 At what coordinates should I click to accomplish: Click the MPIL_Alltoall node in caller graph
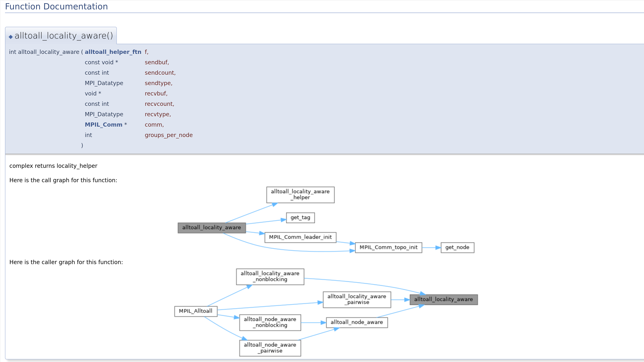(x=196, y=311)
